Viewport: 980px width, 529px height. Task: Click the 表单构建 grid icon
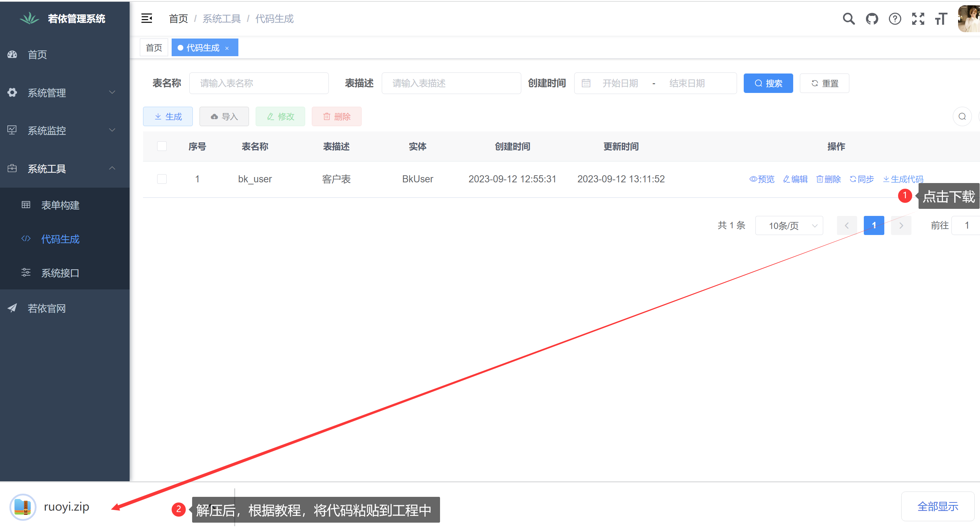pos(26,205)
